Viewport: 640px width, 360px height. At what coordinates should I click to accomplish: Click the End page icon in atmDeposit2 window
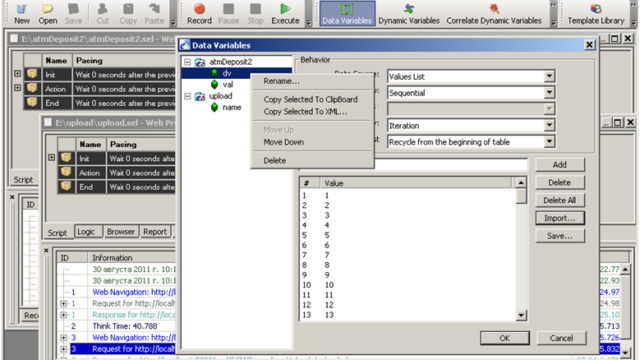coord(32,102)
